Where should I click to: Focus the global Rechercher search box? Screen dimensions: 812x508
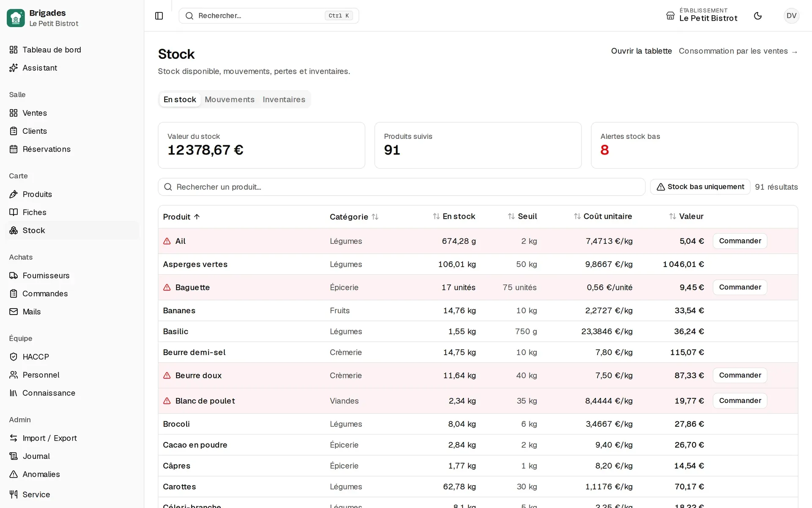(x=269, y=16)
